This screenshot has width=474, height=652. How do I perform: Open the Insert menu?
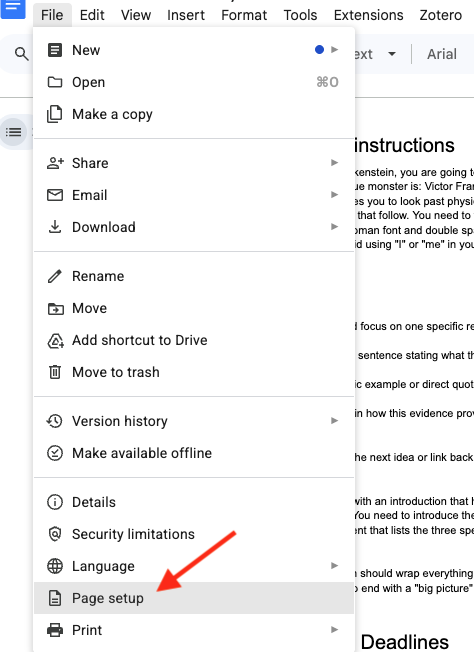click(186, 15)
